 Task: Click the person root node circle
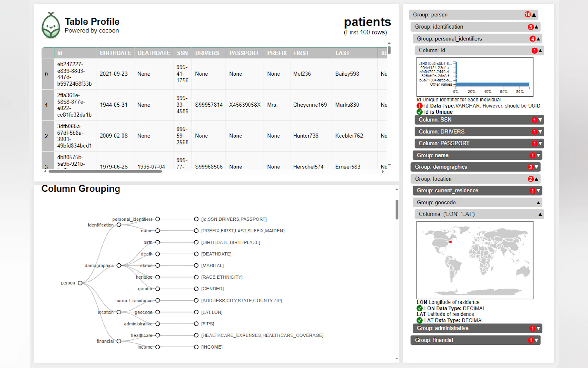pyautogui.click(x=80, y=283)
